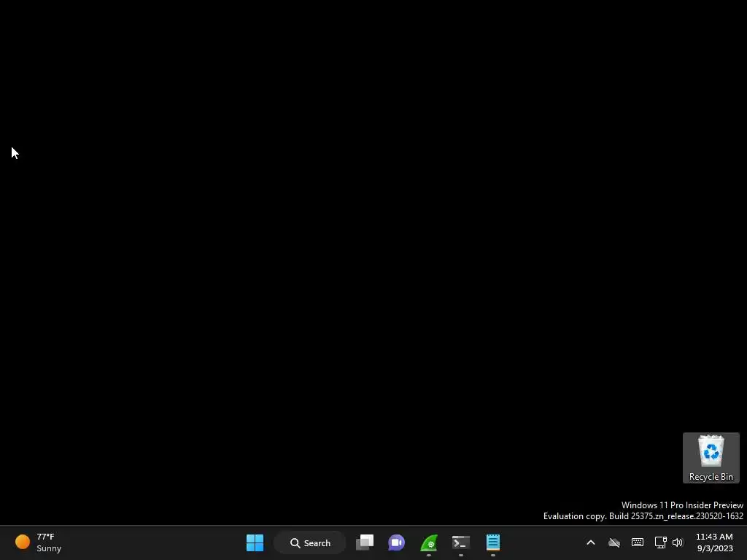Open the Windows Start menu
This screenshot has width=747, height=560.
coord(255,542)
